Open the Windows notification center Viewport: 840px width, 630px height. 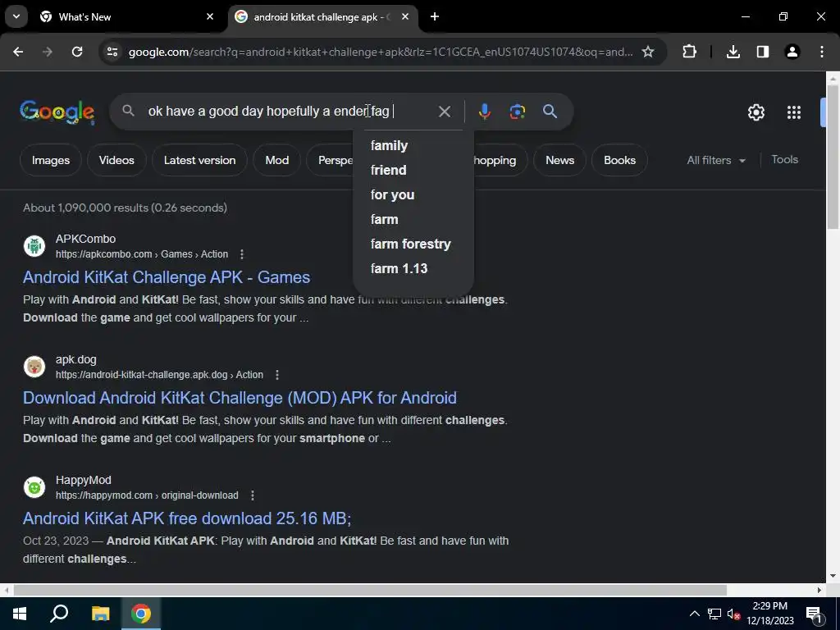click(x=815, y=614)
